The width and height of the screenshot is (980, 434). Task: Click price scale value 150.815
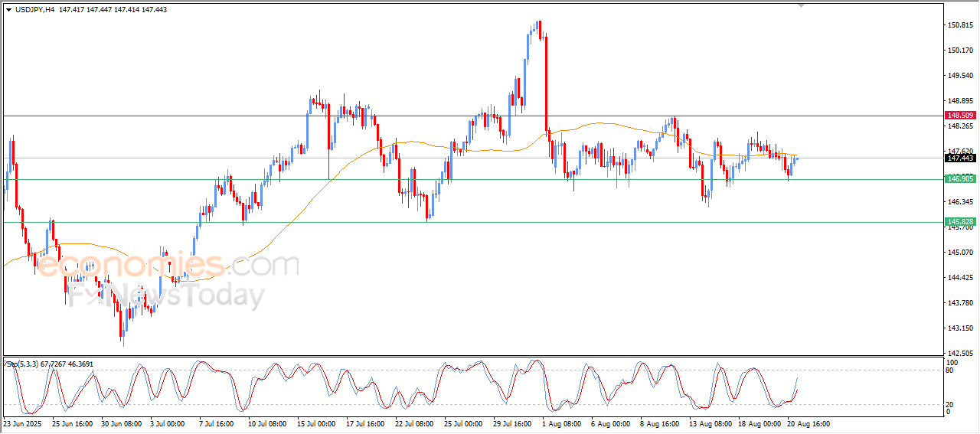pos(960,25)
